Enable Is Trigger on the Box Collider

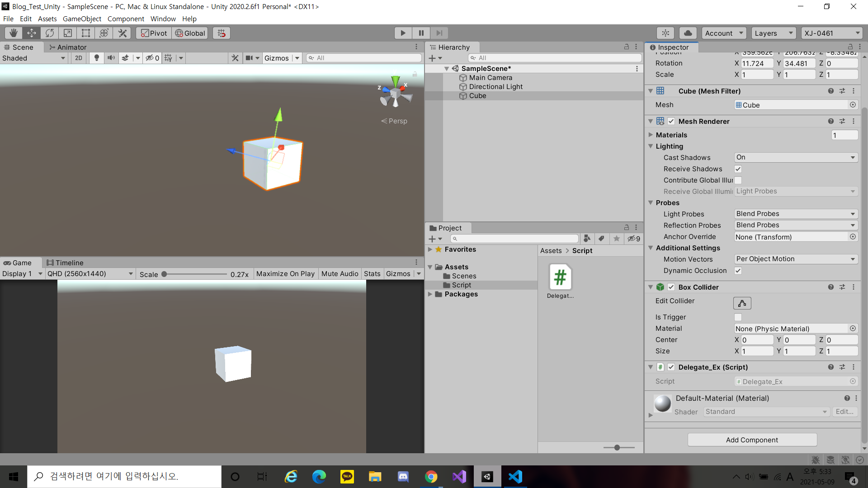(x=738, y=317)
